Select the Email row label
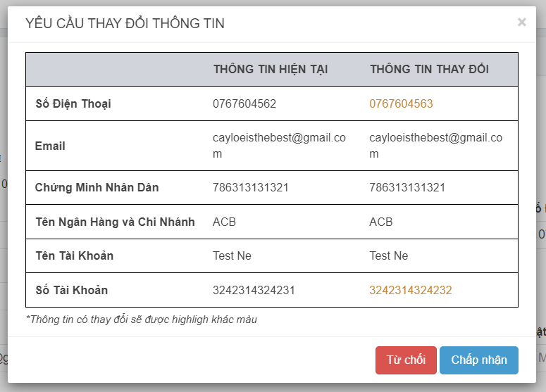This screenshot has width=546, height=392. 50,146
